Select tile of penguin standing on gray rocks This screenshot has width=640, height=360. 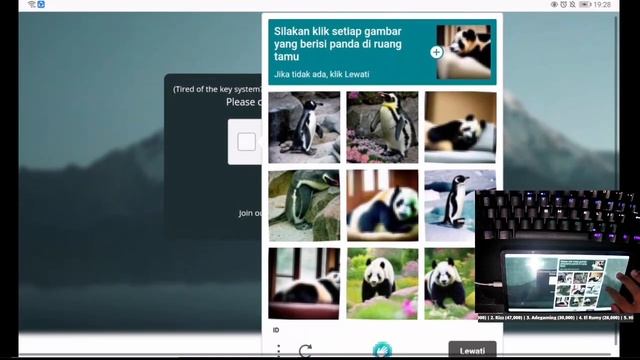[304, 127]
